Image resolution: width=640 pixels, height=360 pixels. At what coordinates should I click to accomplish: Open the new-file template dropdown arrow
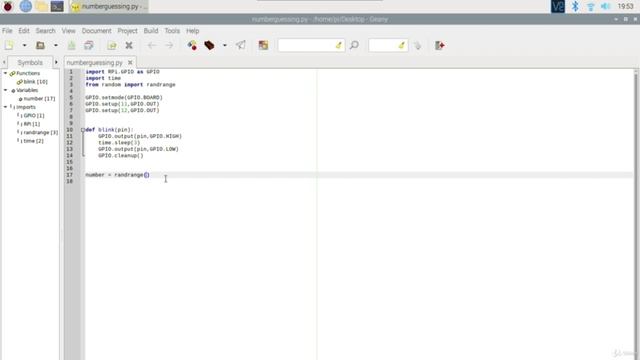click(24, 45)
